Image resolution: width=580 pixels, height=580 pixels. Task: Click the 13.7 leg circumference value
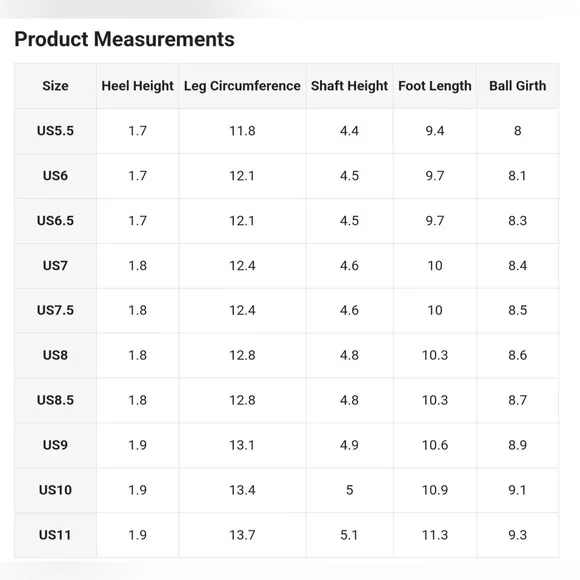pos(242,535)
